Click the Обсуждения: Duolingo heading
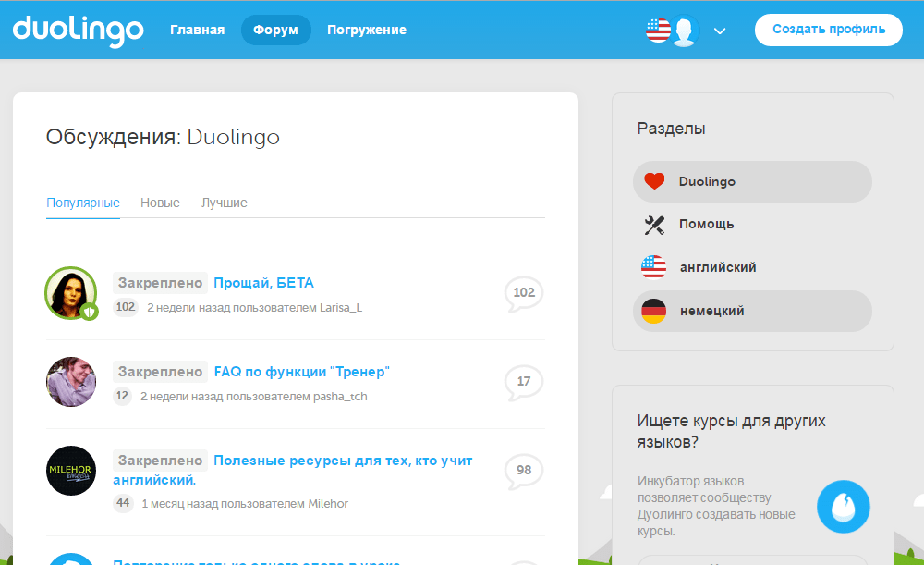The width and height of the screenshot is (924, 565). [x=163, y=138]
